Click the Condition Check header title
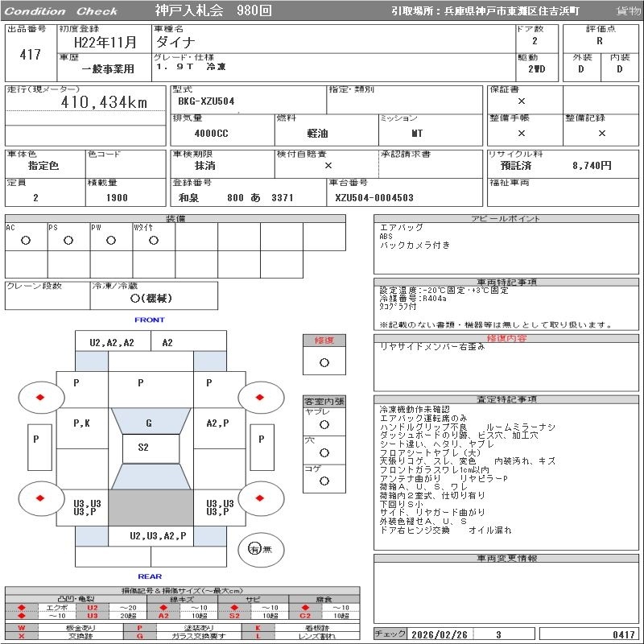This screenshot has width=644, height=644. [x=61, y=11]
